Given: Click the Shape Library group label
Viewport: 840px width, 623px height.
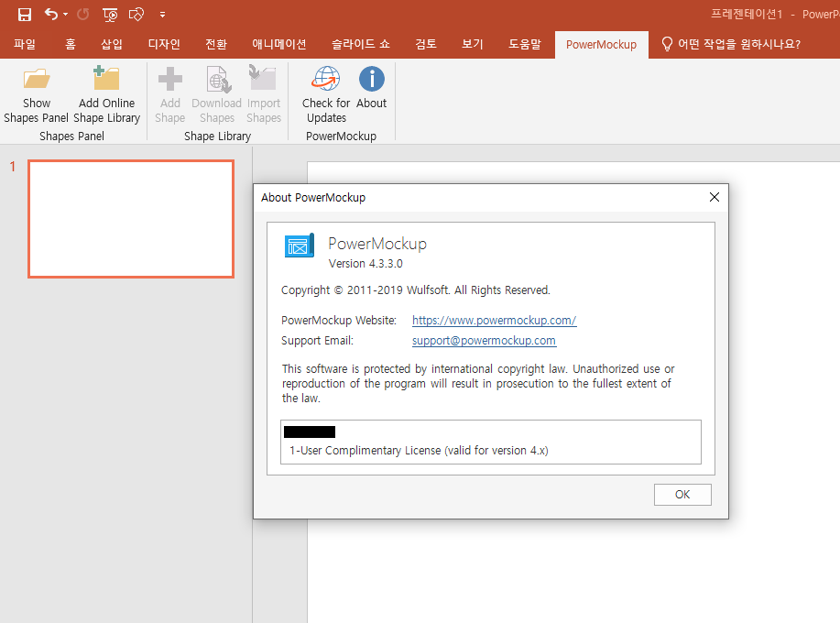Looking at the screenshot, I should click(x=217, y=137).
